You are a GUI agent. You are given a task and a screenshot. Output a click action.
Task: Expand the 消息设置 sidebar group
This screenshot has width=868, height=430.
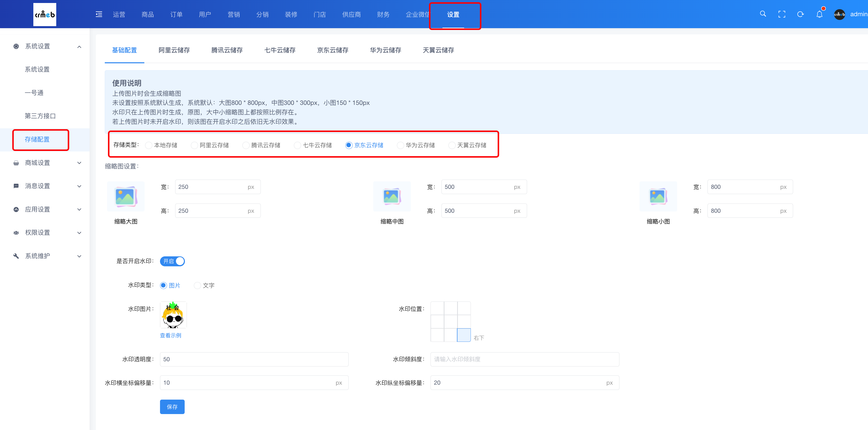click(x=79, y=186)
